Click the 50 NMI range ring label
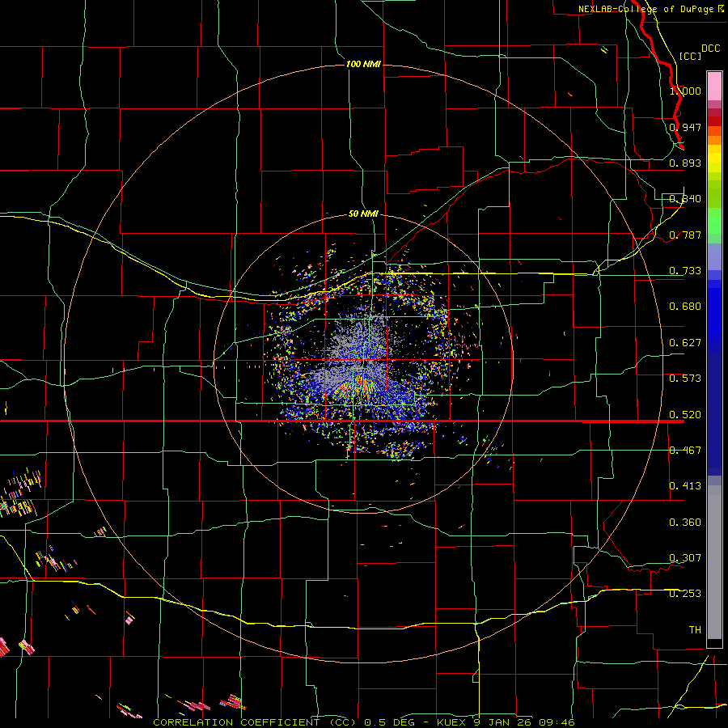The image size is (728, 728). (363, 214)
